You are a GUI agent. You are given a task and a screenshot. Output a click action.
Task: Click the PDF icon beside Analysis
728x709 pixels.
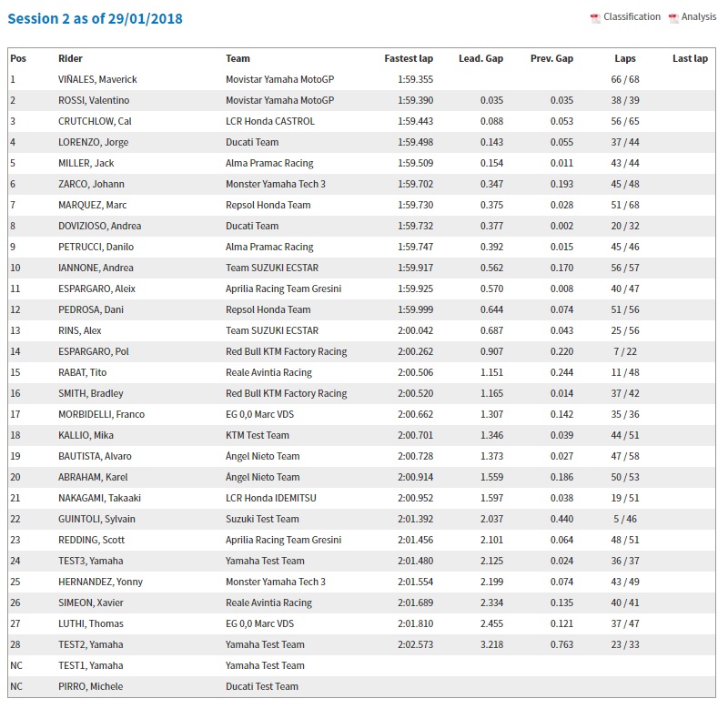click(x=673, y=18)
